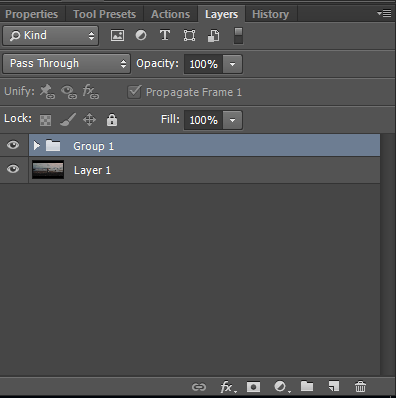Hide Layer 1 with eye icon
Image resolution: width=396 pixels, height=398 pixels.
[13, 169]
